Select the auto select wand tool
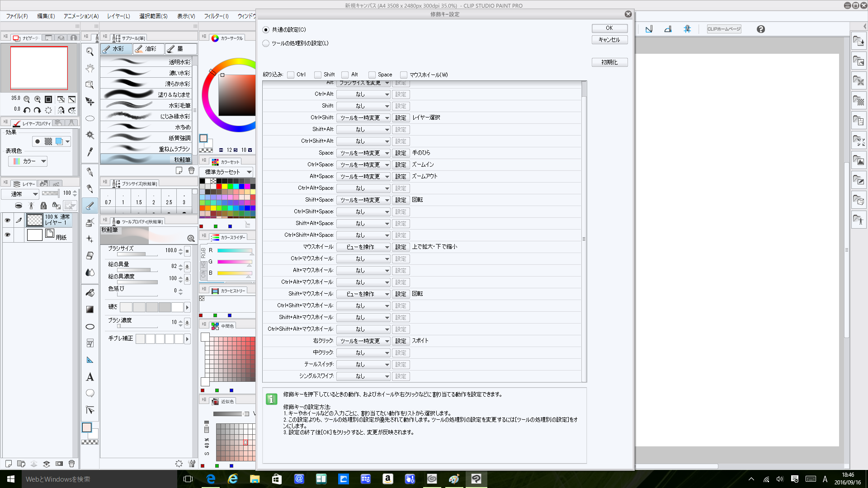This screenshot has height=488, width=868. pos(90,135)
